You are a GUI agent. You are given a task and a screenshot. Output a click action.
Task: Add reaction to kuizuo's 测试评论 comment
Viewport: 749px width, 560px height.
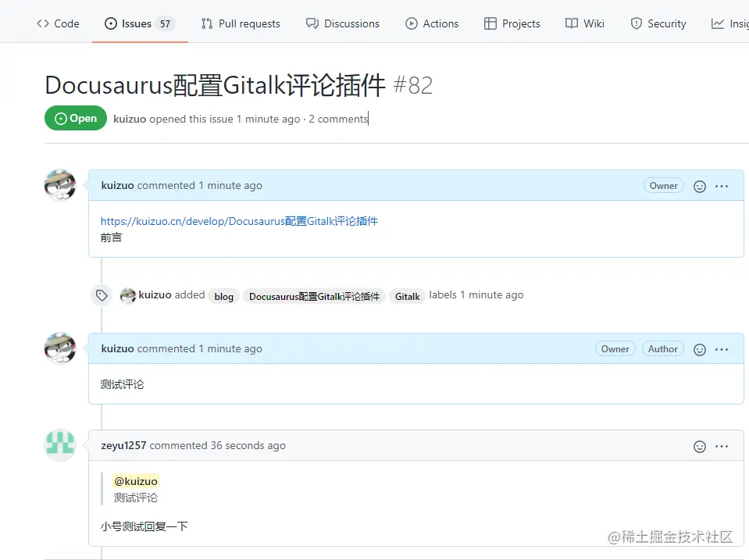(x=699, y=350)
